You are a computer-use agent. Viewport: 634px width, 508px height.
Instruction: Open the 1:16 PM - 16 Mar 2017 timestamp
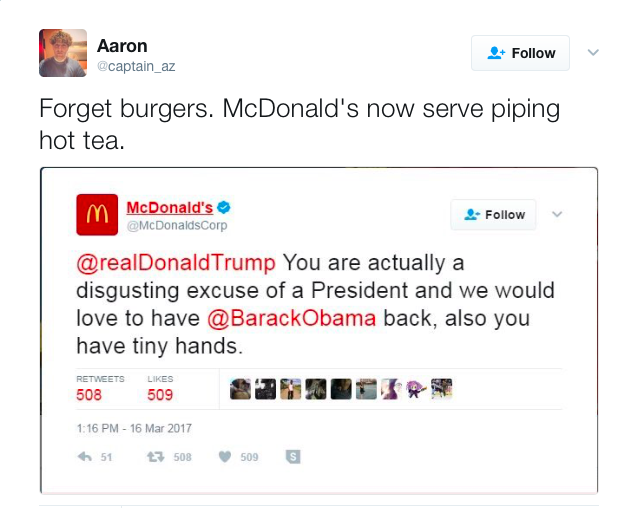pyautogui.click(x=134, y=428)
